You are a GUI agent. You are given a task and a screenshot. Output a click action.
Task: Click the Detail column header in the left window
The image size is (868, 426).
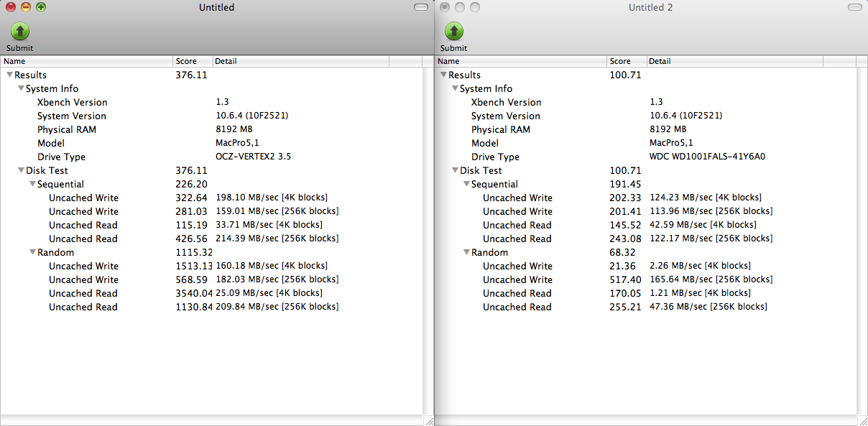click(x=226, y=61)
